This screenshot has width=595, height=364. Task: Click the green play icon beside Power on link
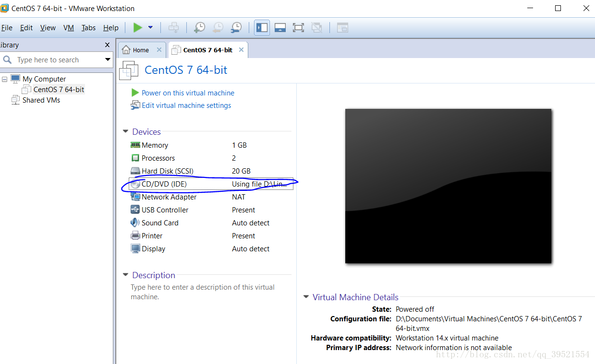click(135, 93)
